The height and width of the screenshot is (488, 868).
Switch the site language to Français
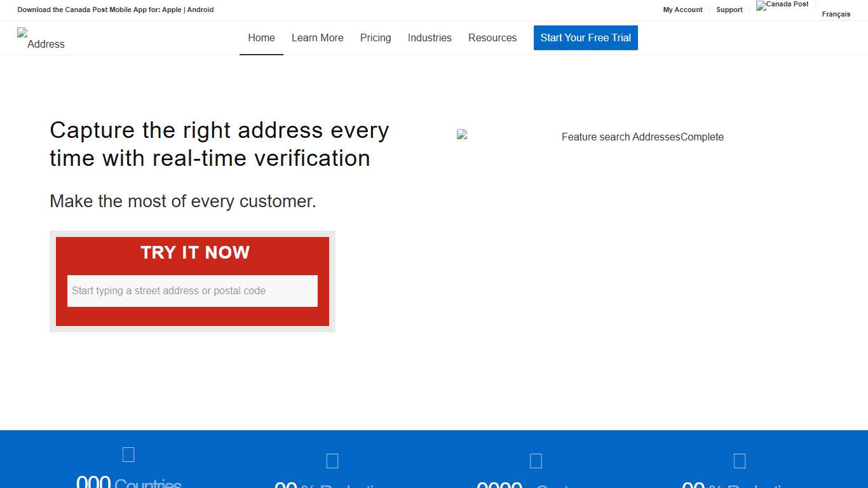pos(836,13)
